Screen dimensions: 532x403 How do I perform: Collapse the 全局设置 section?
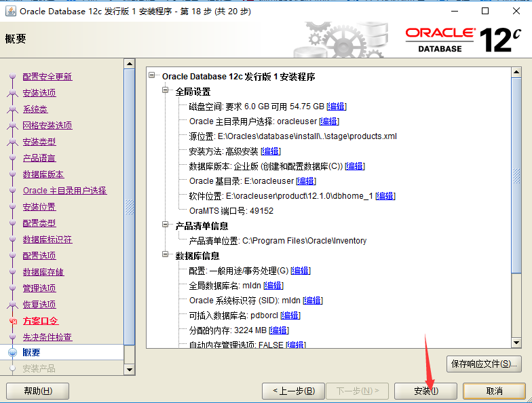[166, 90]
